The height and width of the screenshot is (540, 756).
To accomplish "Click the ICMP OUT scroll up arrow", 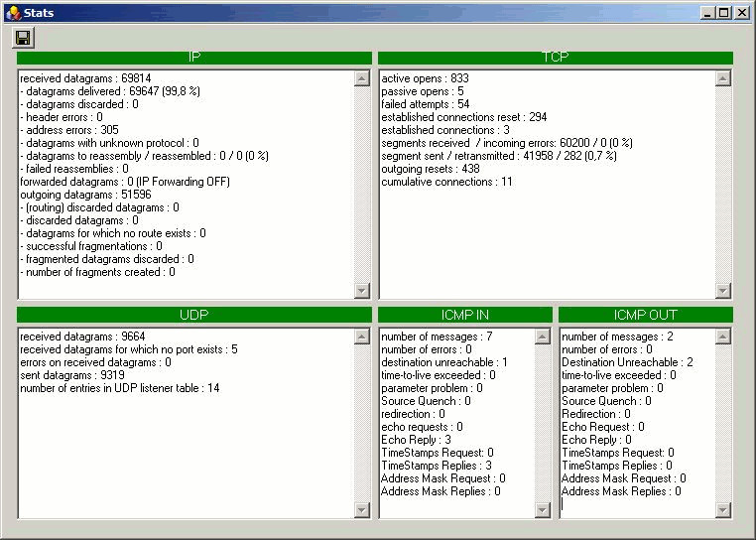I will 722,337.
